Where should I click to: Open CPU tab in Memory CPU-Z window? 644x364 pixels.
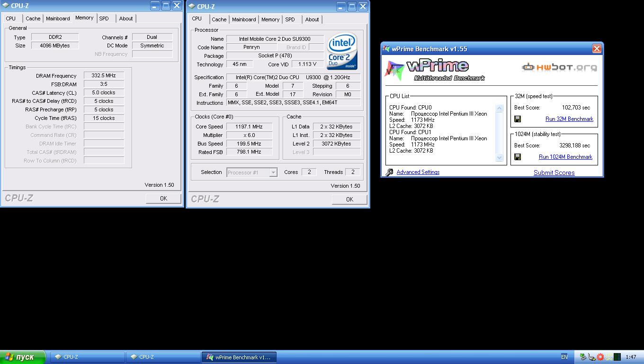tap(10, 18)
